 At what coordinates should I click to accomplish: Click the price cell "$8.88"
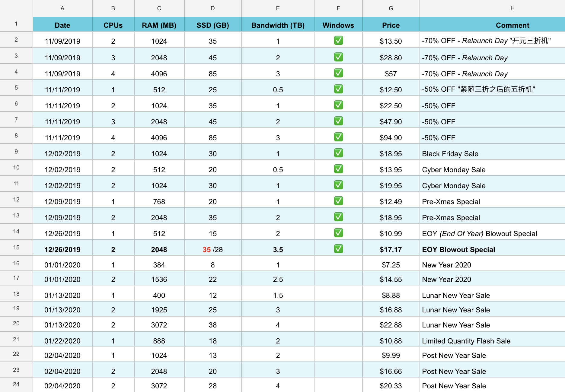point(391,294)
